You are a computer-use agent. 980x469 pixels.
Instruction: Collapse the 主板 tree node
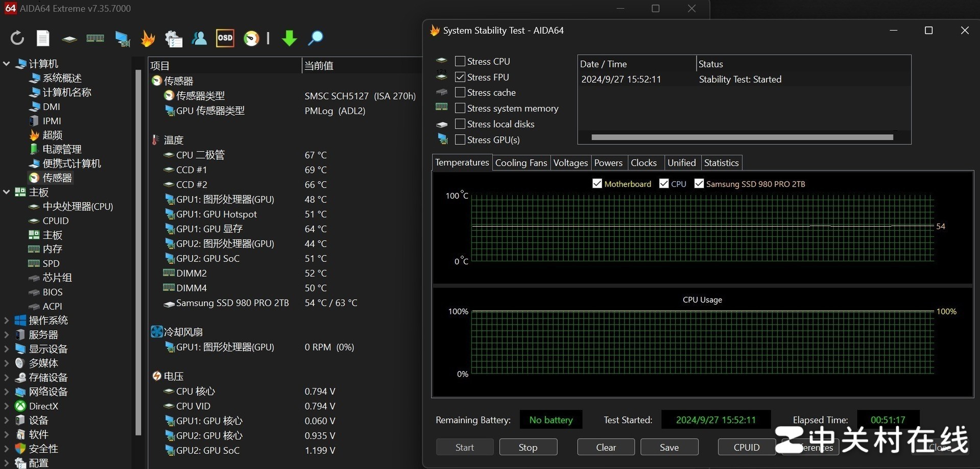coord(7,192)
